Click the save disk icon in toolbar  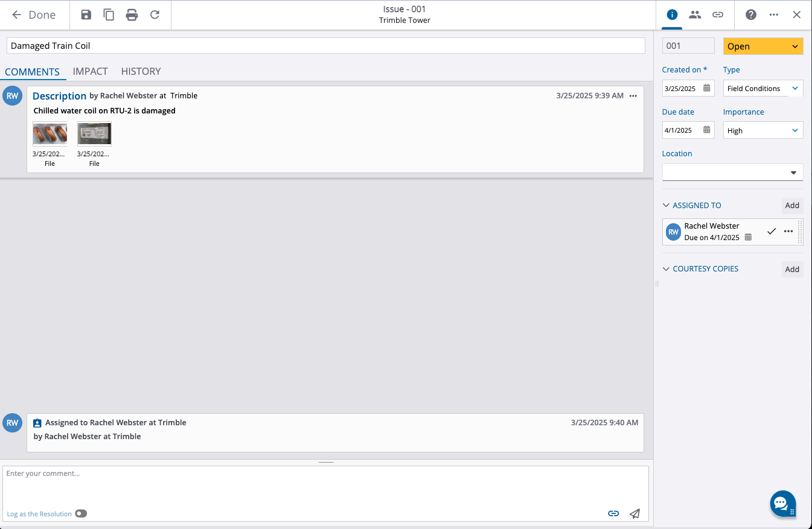pyautogui.click(x=86, y=15)
